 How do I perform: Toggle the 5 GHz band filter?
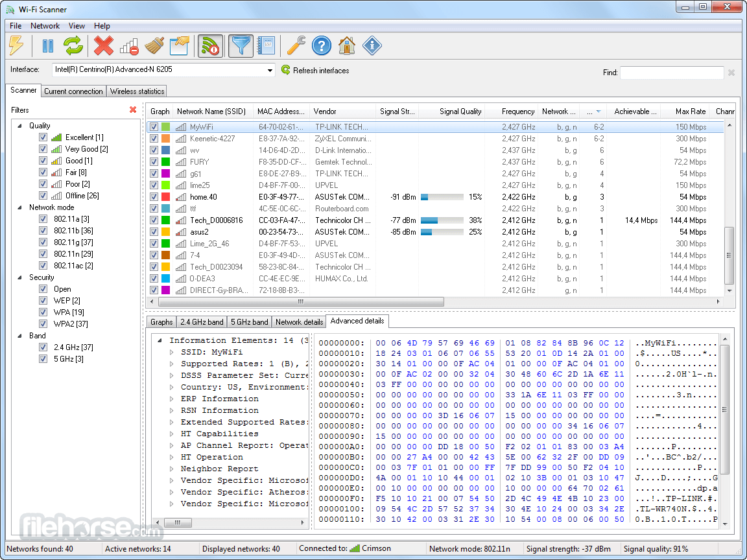[x=43, y=359]
